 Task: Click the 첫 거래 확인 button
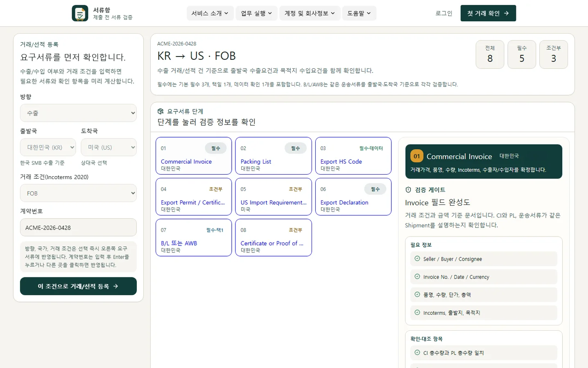click(488, 13)
